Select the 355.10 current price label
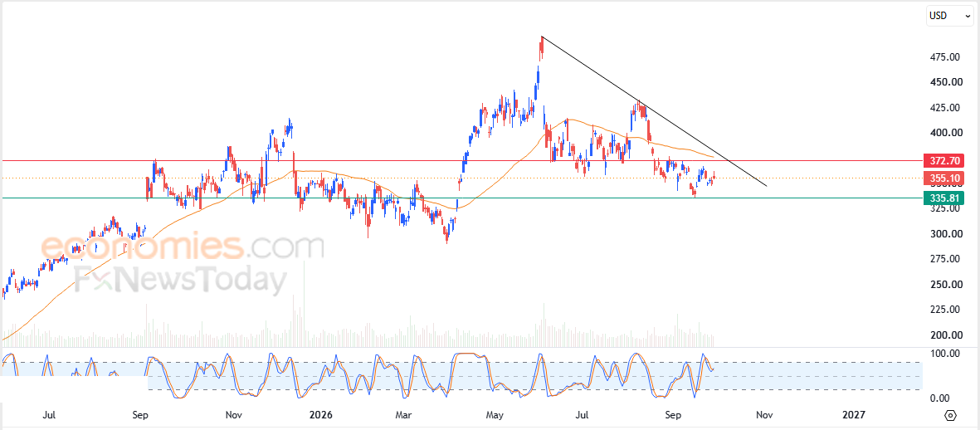The image size is (980, 430). pos(943,178)
